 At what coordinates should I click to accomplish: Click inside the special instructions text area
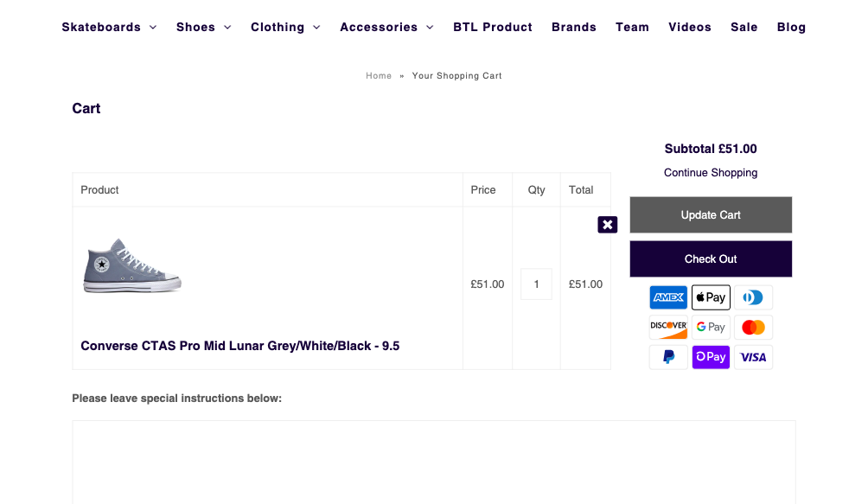click(434, 462)
